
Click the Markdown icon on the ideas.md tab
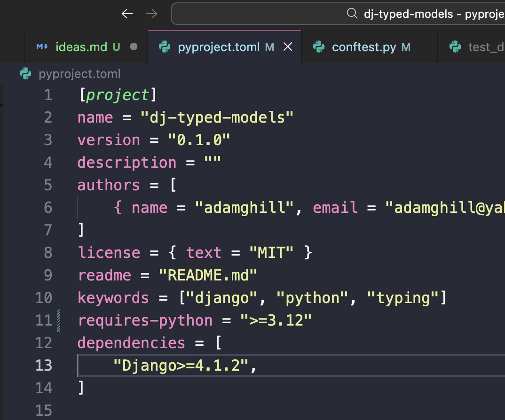coord(42,47)
